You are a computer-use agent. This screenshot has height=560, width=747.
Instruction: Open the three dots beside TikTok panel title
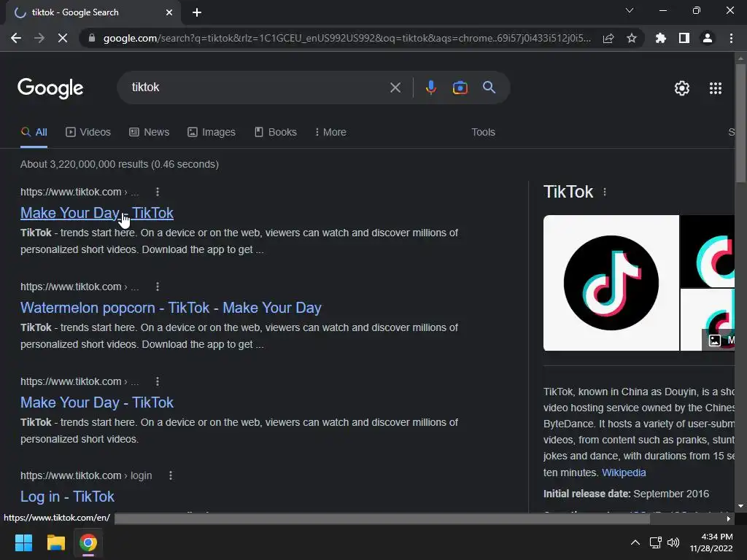tap(605, 192)
